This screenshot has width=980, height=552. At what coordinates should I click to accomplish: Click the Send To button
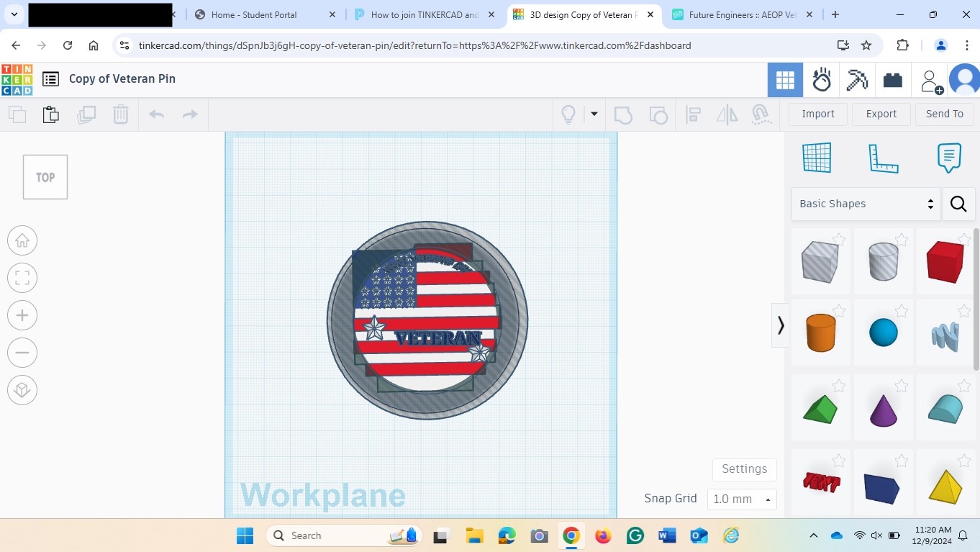point(945,114)
